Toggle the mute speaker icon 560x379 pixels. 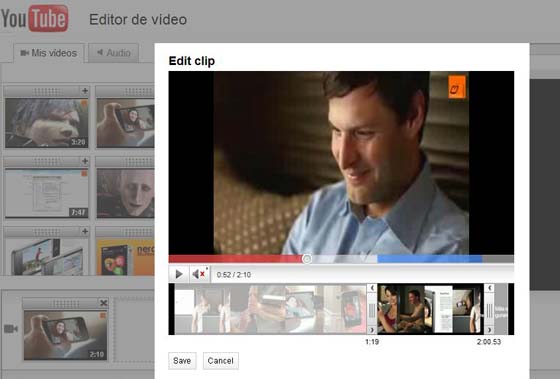point(199,274)
